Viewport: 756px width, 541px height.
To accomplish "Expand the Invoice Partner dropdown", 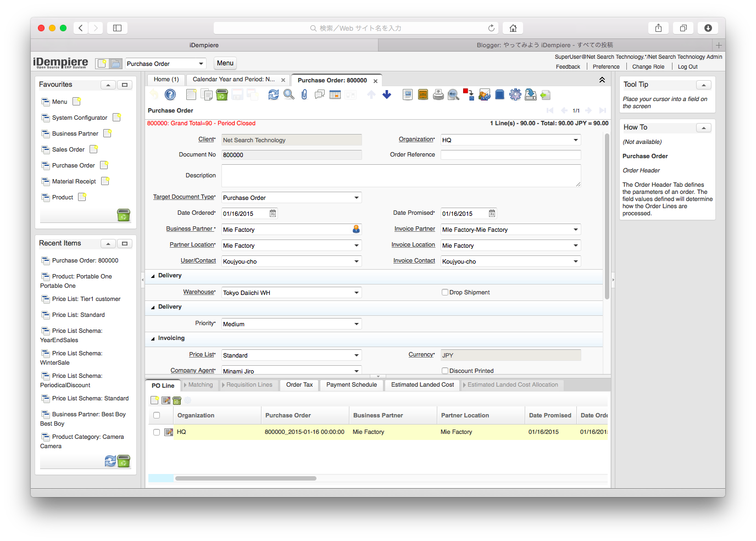I will tap(576, 230).
